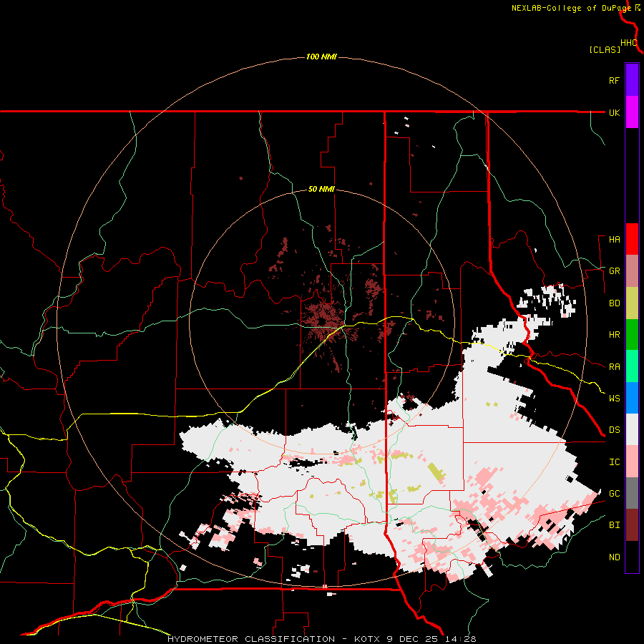Pick the WS wet snow blue swatch
The height and width of the screenshot is (644, 644).
(632, 398)
